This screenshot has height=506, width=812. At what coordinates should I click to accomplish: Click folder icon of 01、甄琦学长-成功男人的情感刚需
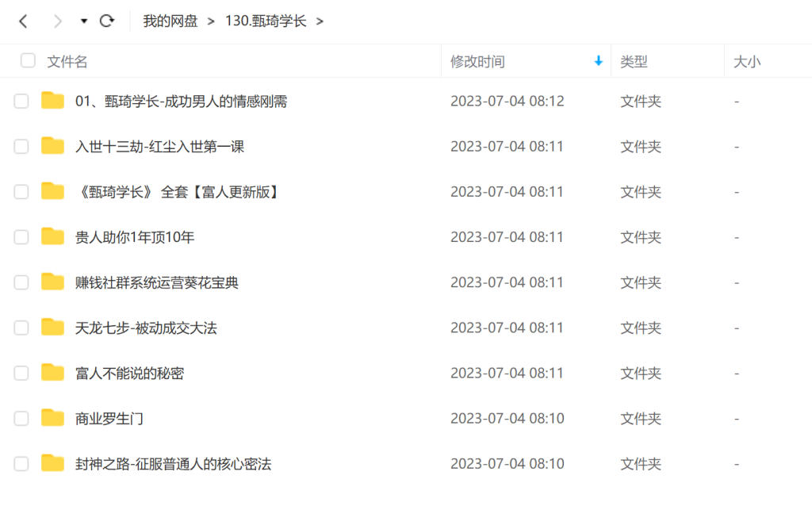click(53, 101)
